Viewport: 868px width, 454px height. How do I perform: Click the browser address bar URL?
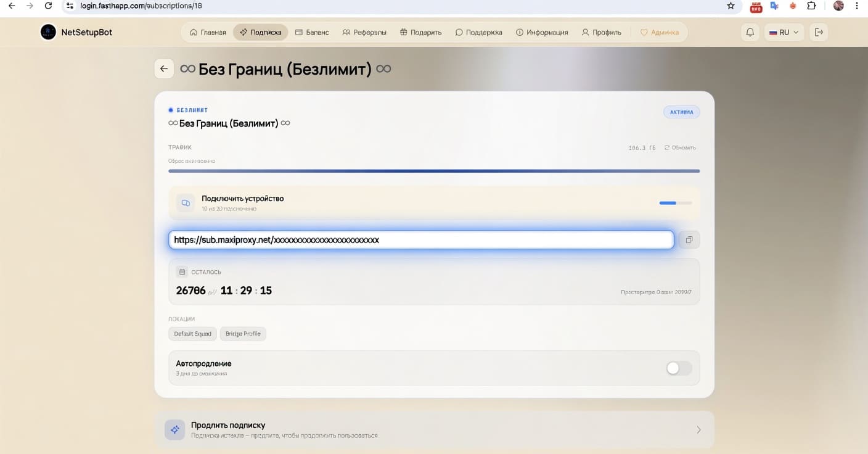[141, 6]
